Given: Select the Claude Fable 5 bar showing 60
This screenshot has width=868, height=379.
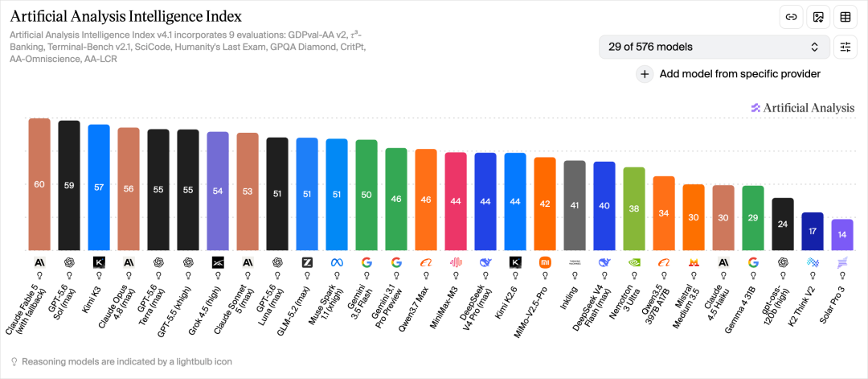Looking at the screenshot, I should [x=39, y=184].
